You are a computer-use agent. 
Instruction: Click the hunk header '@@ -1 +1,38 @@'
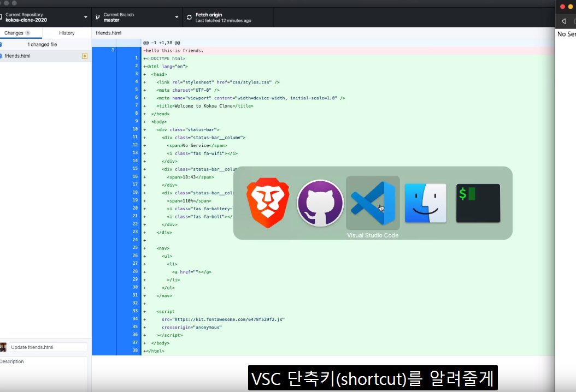(x=162, y=43)
